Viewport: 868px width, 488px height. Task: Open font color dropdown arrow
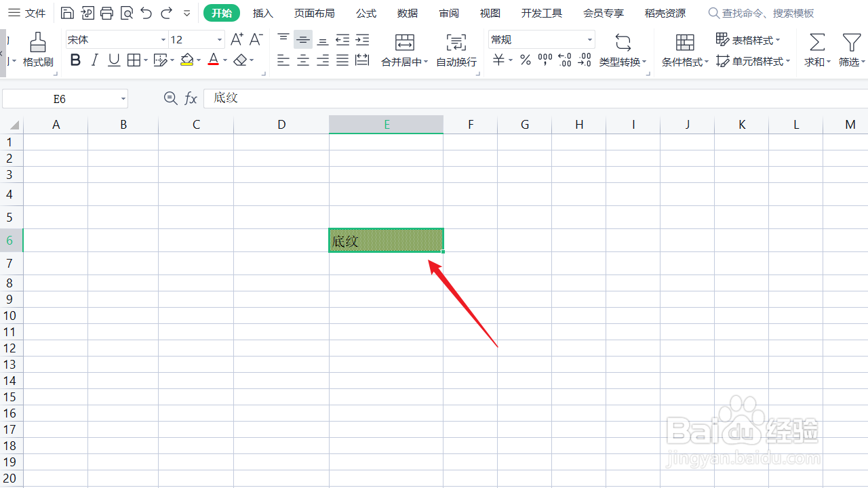point(225,61)
